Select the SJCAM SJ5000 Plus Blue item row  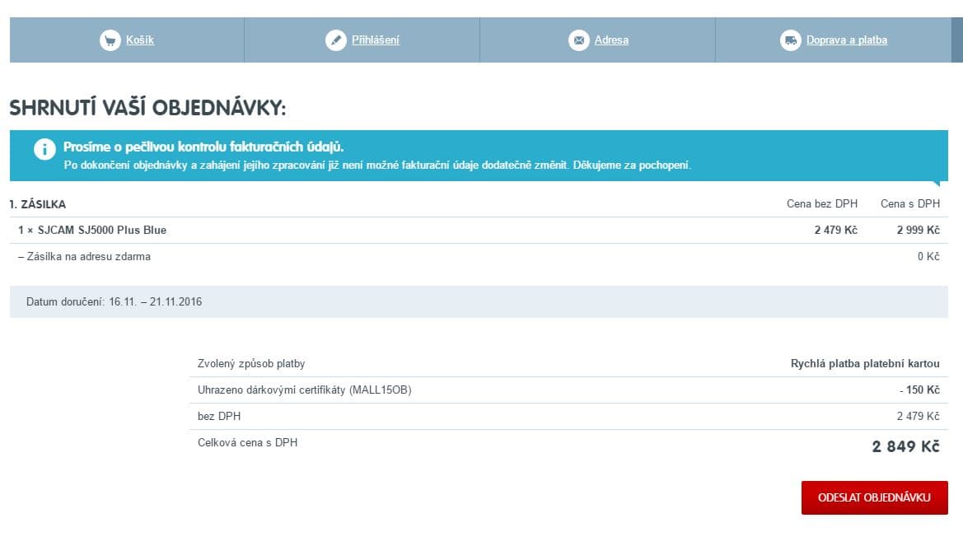tap(479, 231)
